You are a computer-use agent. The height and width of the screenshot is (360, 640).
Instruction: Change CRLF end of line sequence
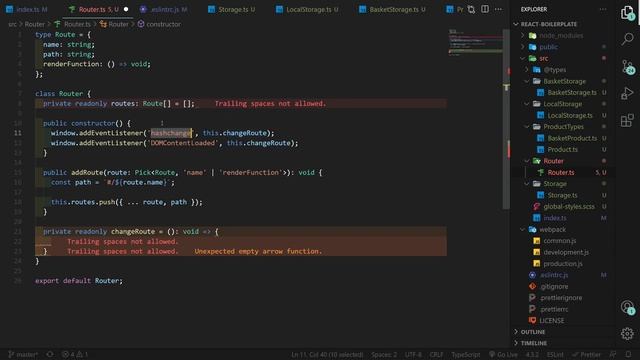pyautogui.click(x=436, y=354)
